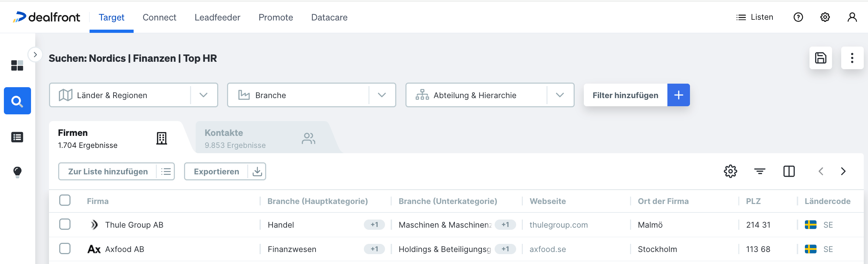The image size is (868, 264).
Task: Click the Branche (Unterkategorie) column header
Action: [x=448, y=201]
